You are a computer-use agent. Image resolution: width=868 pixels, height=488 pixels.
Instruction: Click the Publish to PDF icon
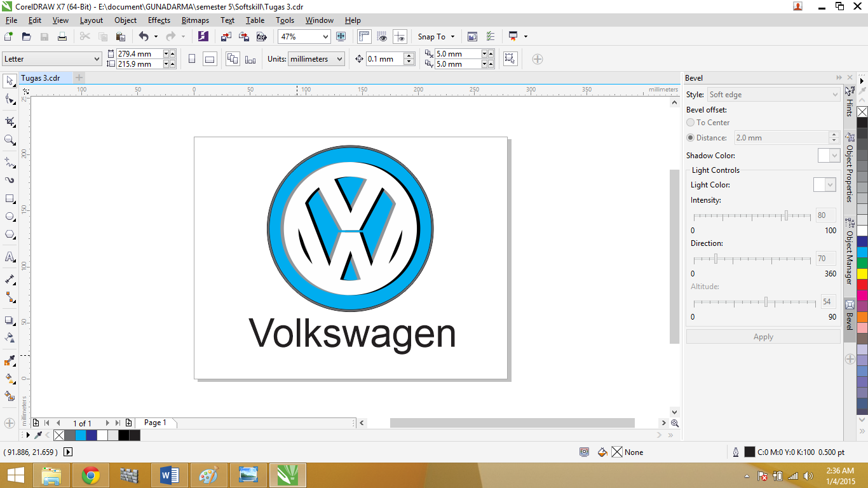click(x=261, y=37)
